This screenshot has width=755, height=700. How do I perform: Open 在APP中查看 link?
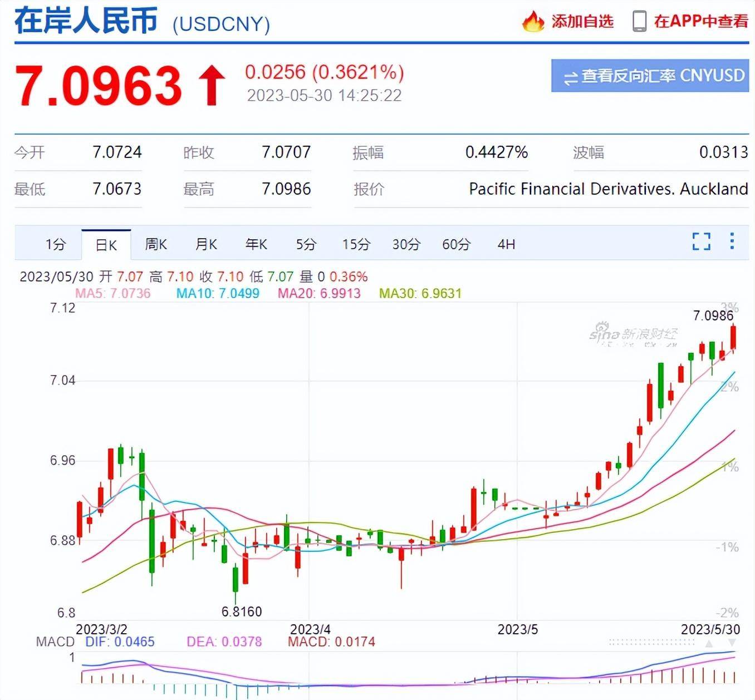(701, 21)
